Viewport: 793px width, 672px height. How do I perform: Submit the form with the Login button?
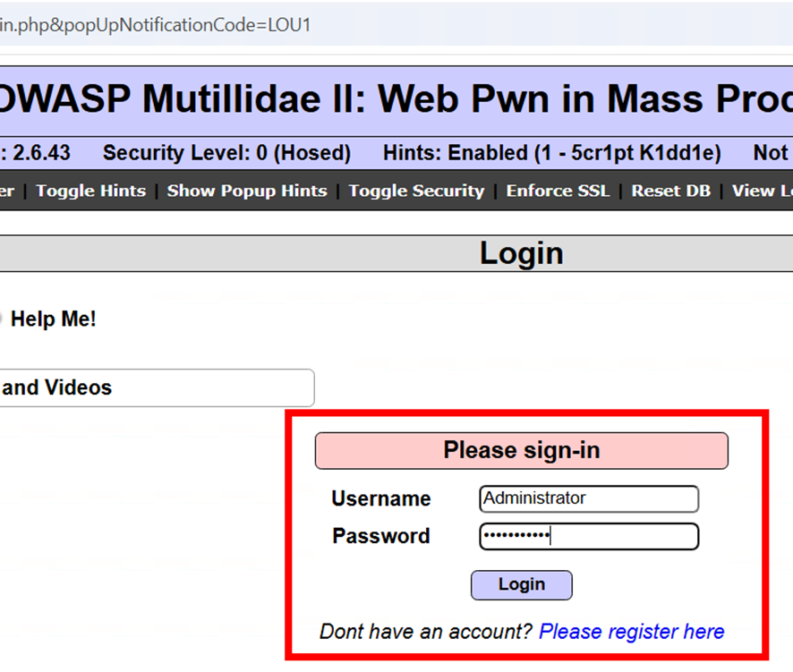[x=522, y=585]
